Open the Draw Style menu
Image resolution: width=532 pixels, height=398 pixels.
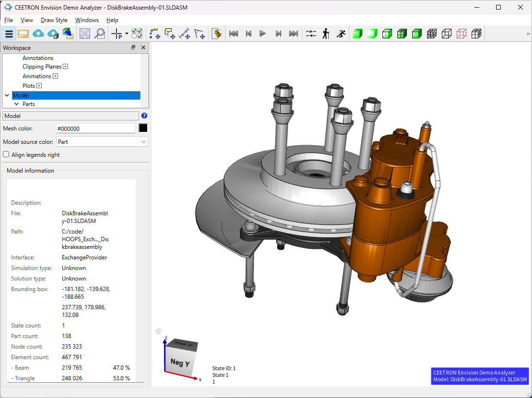[54, 20]
